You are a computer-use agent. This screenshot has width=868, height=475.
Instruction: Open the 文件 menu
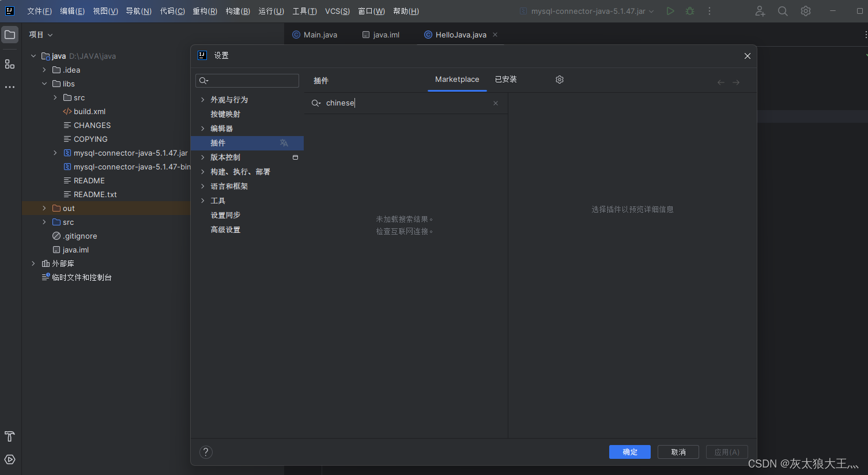tap(39, 11)
